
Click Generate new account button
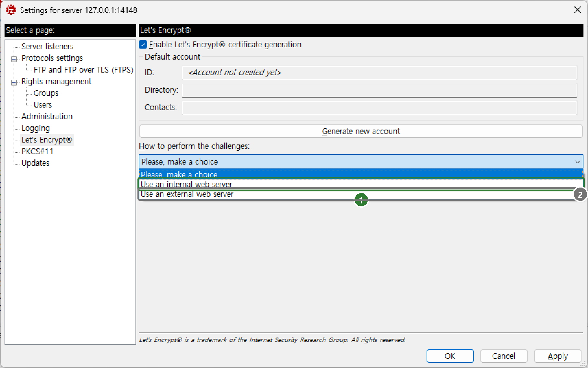[x=361, y=131]
